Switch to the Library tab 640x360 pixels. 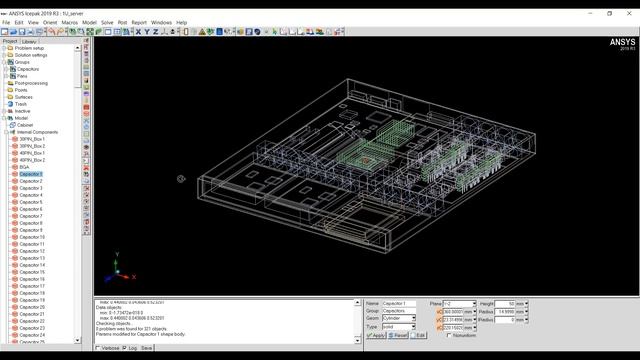pyautogui.click(x=29, y=41)
